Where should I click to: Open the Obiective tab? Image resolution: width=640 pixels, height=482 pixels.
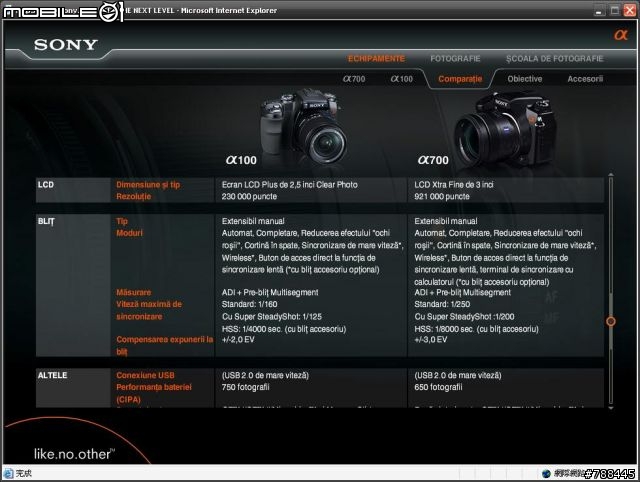525,79
